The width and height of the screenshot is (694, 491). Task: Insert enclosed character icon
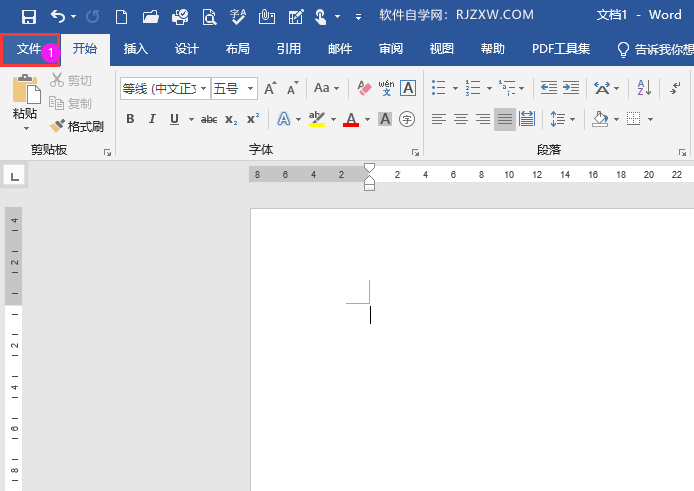pyautogui.click(x=407, y=119)
